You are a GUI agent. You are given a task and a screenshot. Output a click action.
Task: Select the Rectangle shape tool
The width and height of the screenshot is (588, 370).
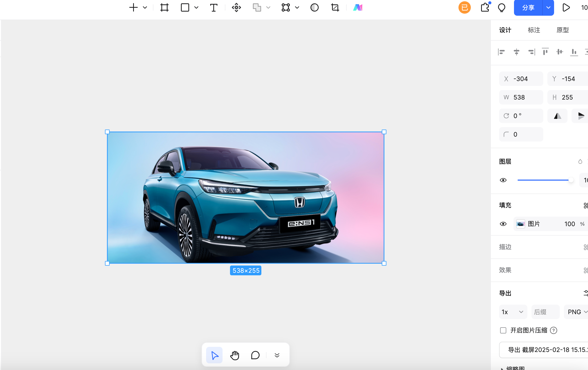(185, 7)
